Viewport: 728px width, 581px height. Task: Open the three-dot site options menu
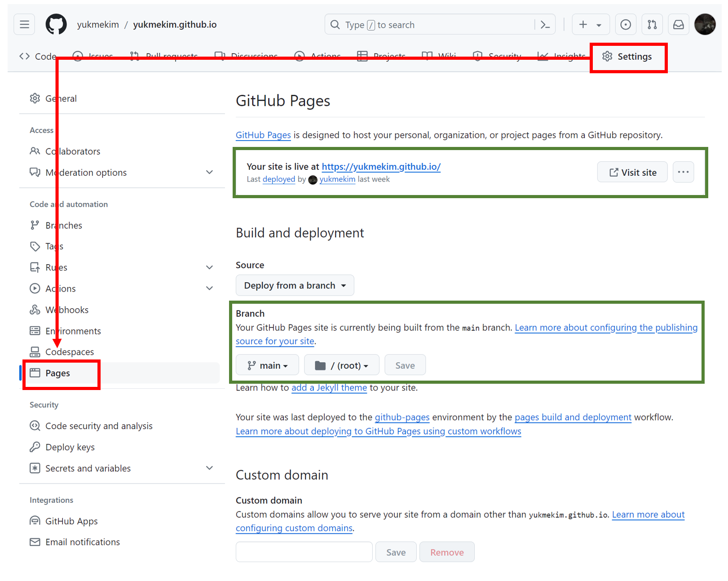coord(683,172)
